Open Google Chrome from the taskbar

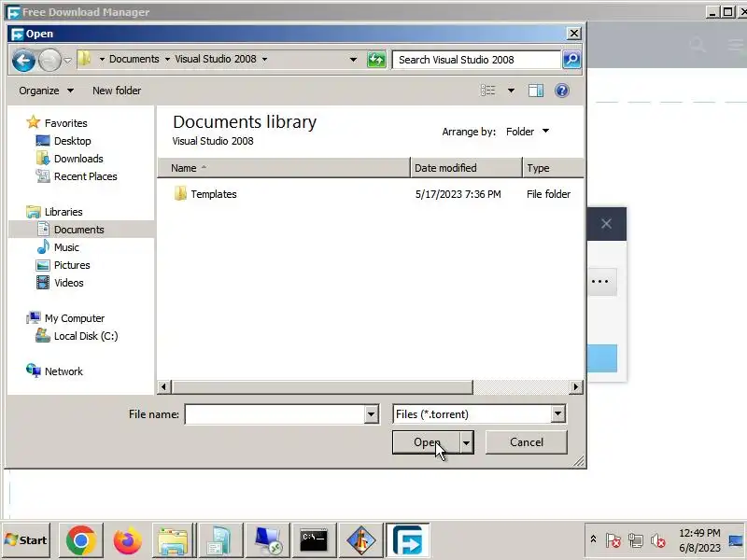tap(80, 540)
